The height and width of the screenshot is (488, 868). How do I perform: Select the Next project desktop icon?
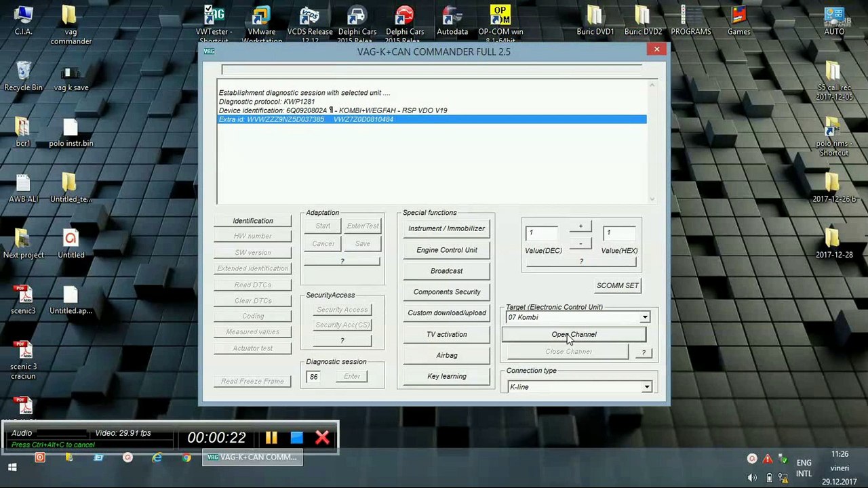[x=23, y=244]
